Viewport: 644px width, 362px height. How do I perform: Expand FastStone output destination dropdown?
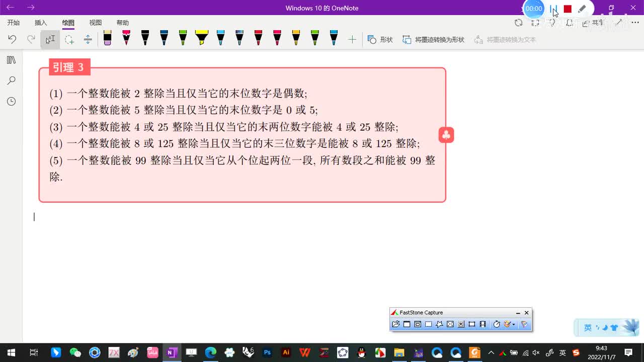514,325
